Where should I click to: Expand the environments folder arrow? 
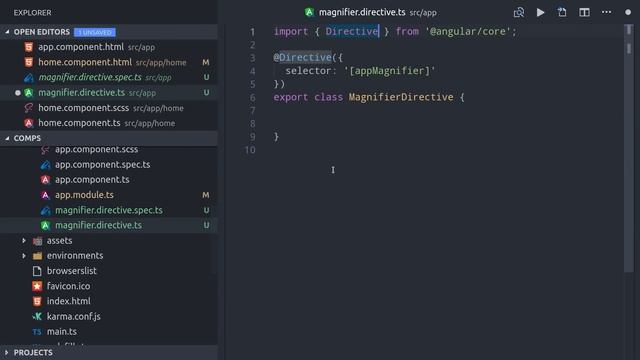24,256
